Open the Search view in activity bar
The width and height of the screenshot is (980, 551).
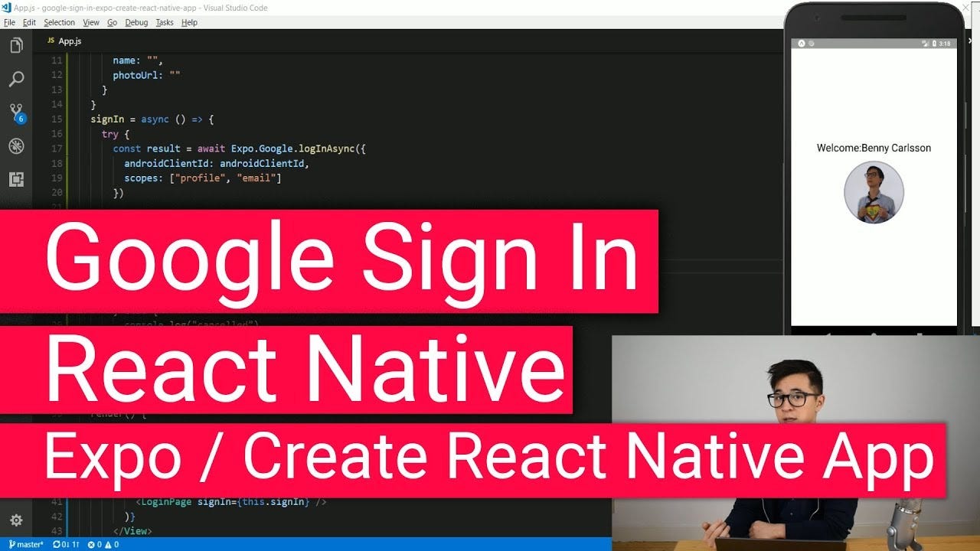coord(16,80)
